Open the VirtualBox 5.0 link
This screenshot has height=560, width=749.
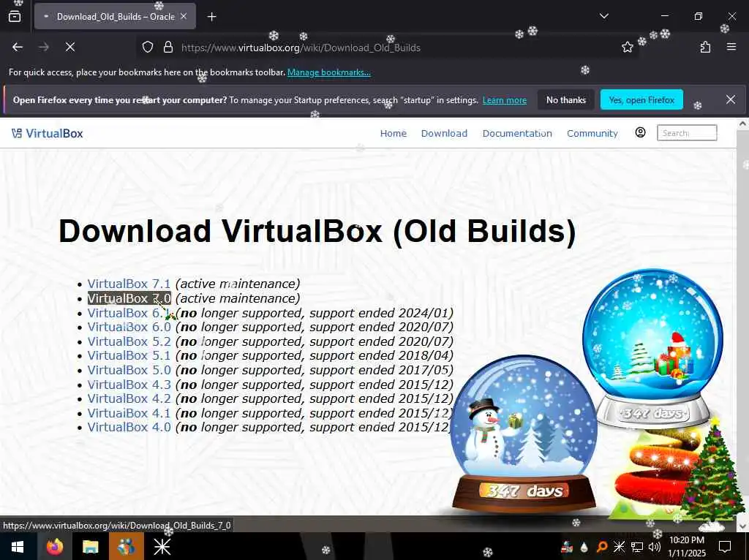pos(129,370)
